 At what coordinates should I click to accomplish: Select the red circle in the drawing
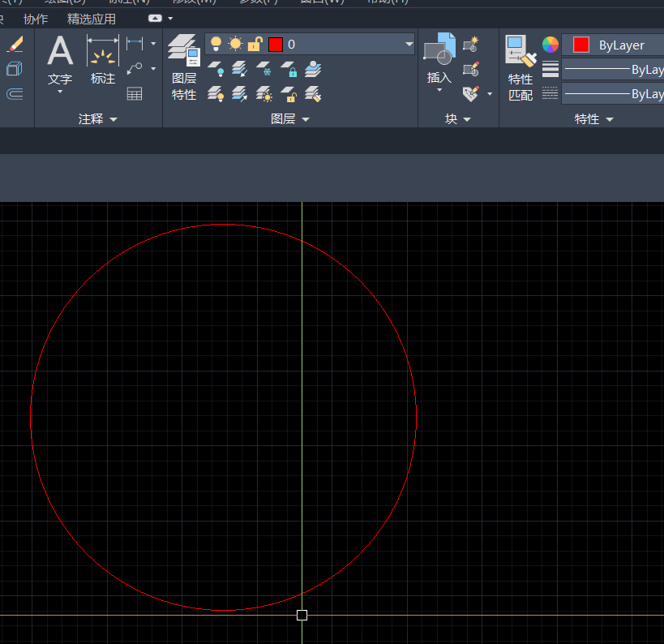point(31,417)
